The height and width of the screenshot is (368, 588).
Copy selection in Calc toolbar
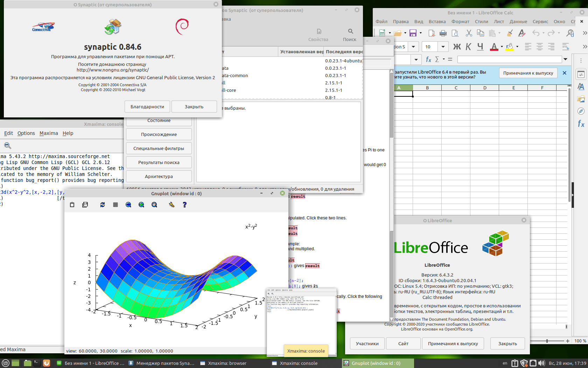[x=481, y=33]
